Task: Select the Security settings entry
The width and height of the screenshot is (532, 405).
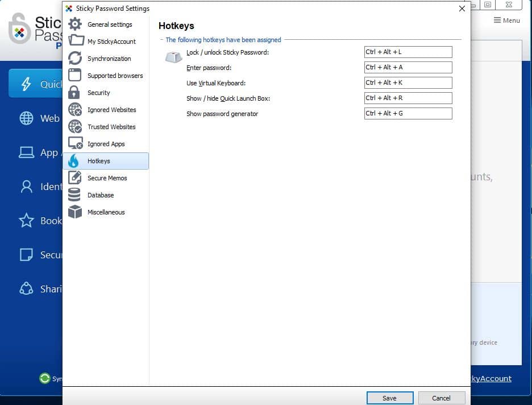Action: (x=106, y=93)
